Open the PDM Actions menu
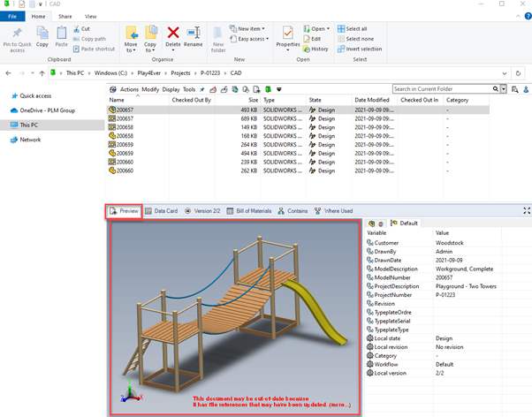This screenshot has height=417, width=532. pos(129,89)
